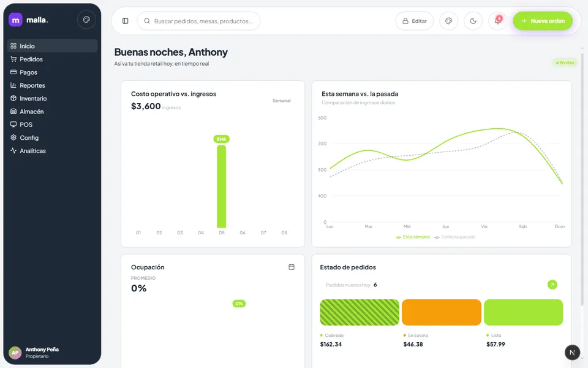
Task: Open the theme palette in the sidebar header
Action: (86, 20)
